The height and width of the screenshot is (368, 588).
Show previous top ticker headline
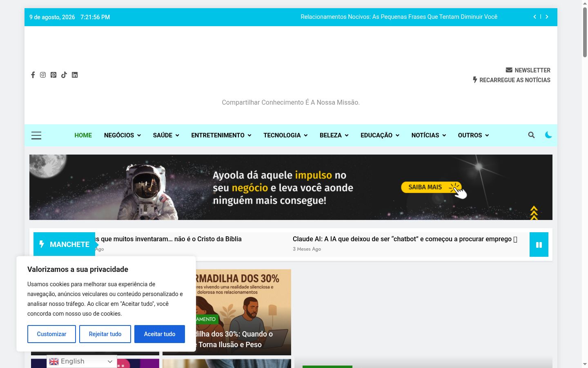535,17
